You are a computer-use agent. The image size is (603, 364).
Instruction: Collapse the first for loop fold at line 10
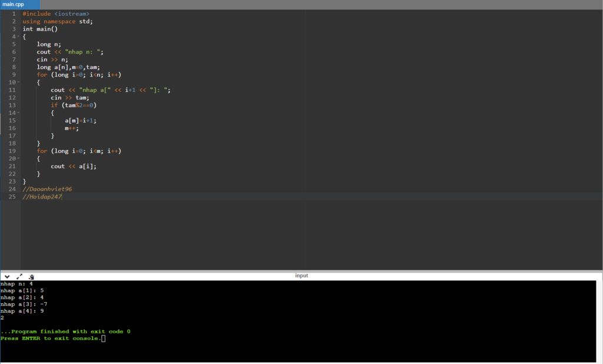click(x=18, y=82)
